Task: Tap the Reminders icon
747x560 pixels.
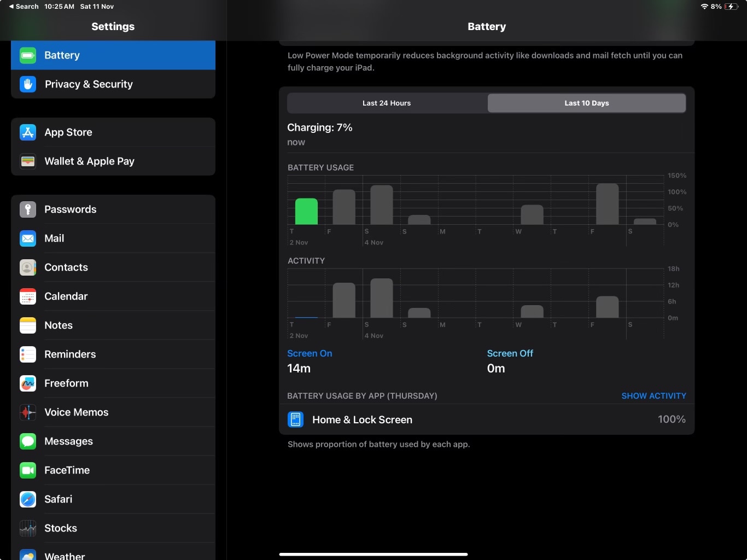Action: click(x=28, y=354)
